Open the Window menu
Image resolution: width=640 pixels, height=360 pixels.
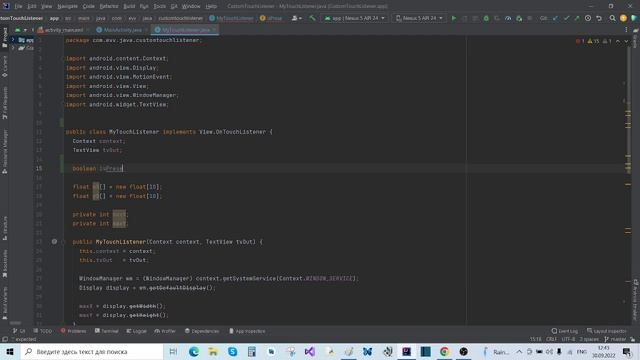[x=191, y=6]
